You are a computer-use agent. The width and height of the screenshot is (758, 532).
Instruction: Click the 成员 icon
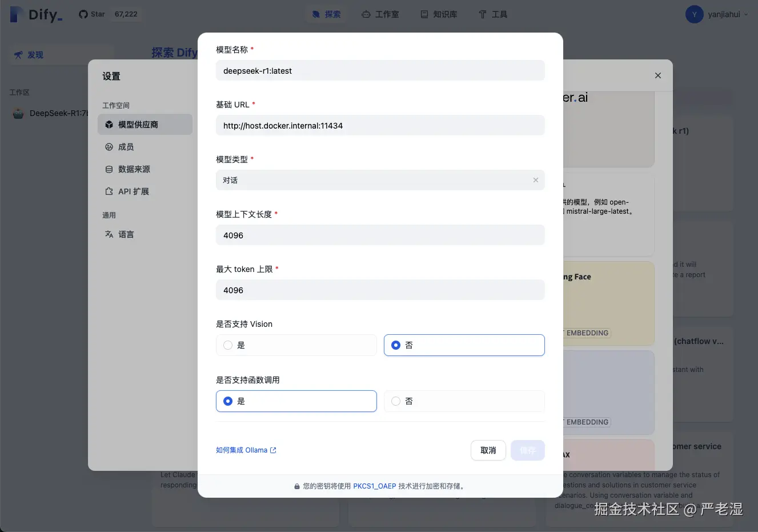pyautogui.click(x=109, y=147)
